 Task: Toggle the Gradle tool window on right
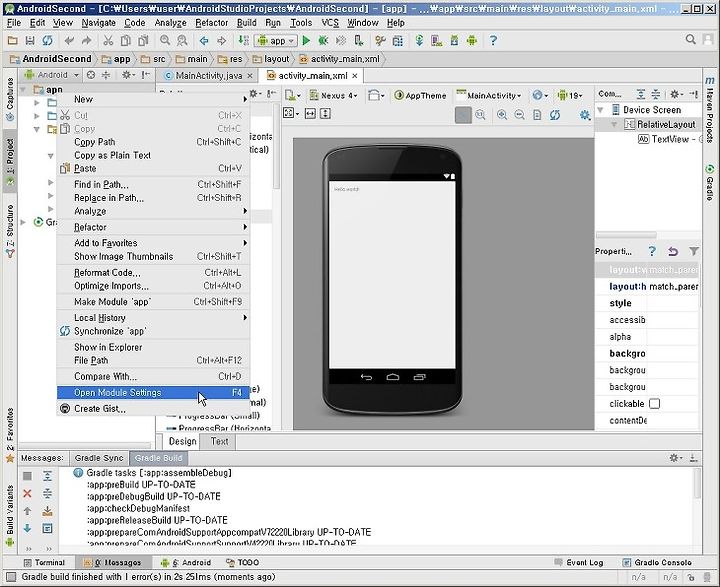(x=709, y=182)
